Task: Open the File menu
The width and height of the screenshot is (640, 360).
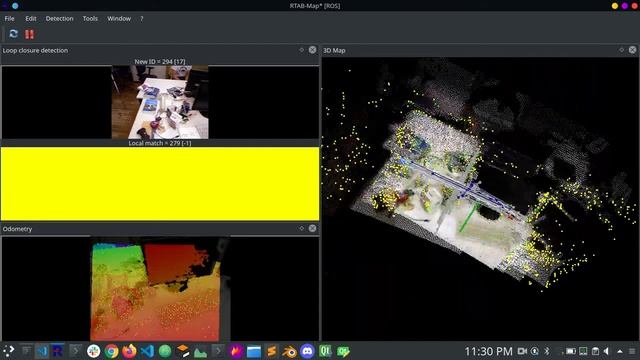Action: click(x=9, y=18)
